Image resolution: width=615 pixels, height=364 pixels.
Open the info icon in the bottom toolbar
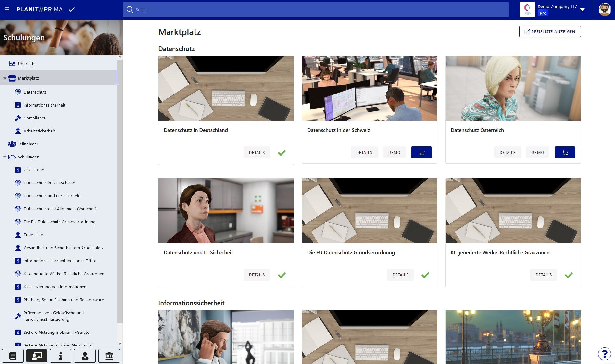click(x=60, y=356)
